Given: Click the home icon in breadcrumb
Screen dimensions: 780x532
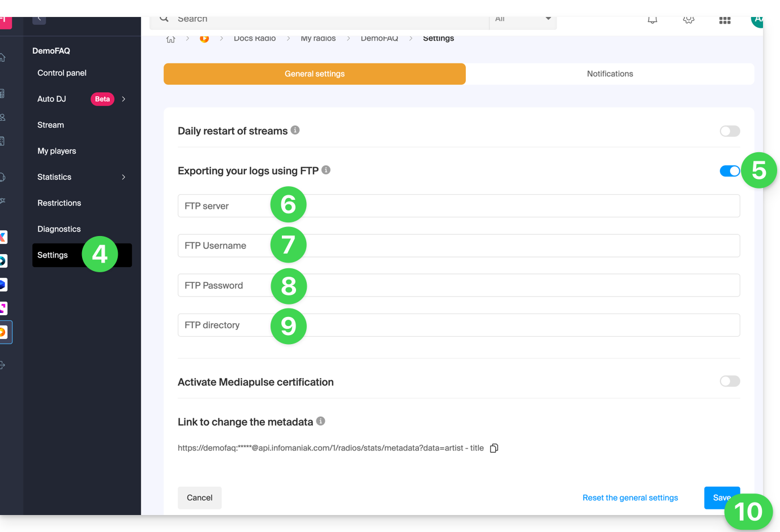Looking at the screenshot, I should (170, 39).
